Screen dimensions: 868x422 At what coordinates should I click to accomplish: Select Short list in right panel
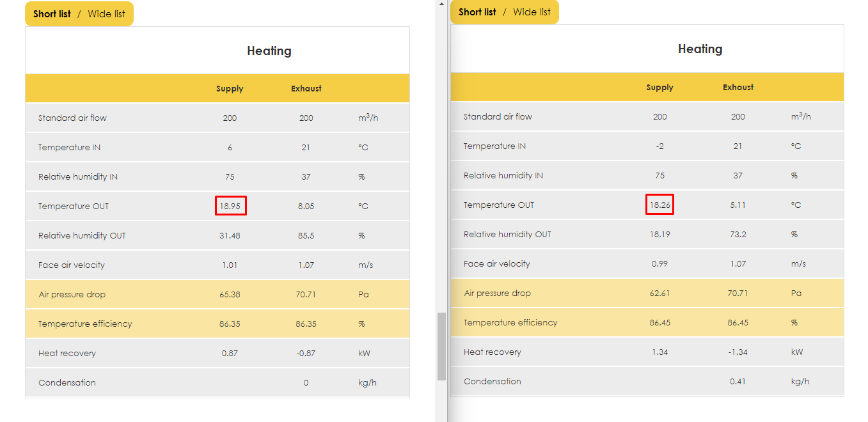tap(477, 12)
